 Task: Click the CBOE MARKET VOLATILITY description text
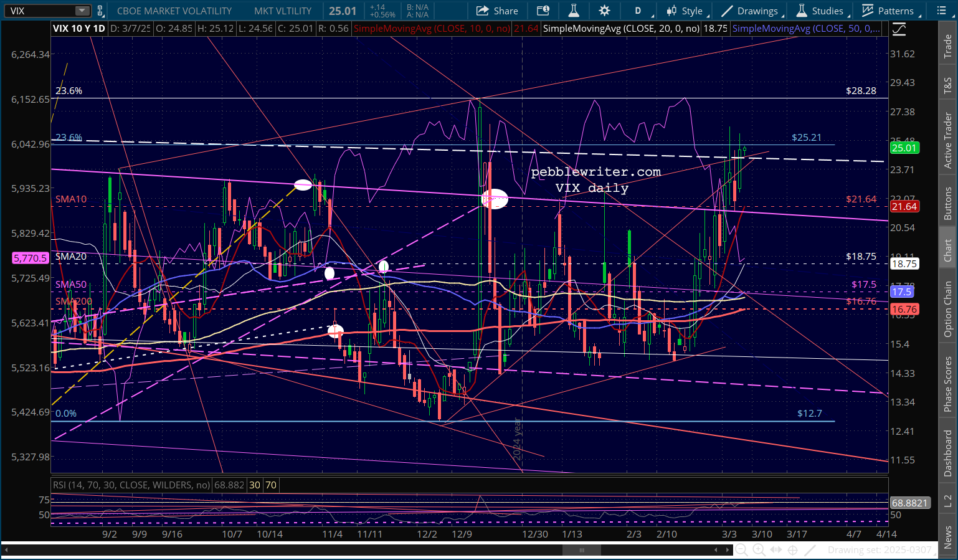click(174, 11)
